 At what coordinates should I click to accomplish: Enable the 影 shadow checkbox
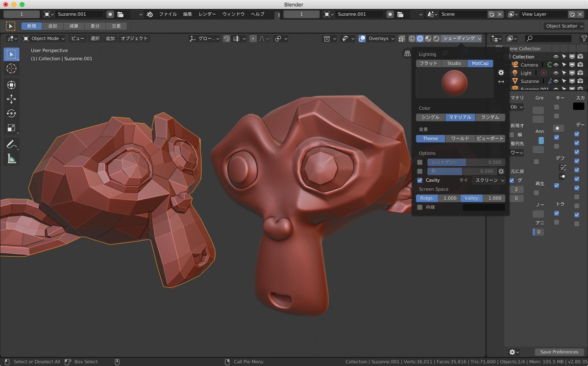click(x=420, y=171)
